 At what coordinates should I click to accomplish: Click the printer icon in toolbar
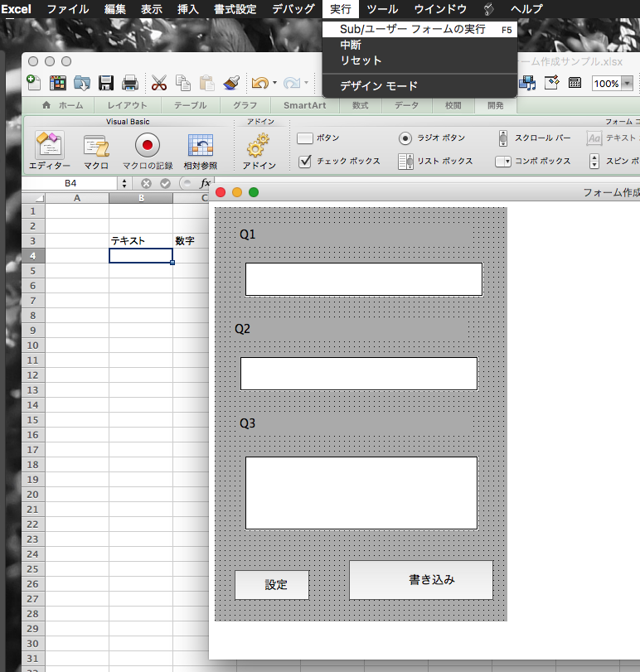pyautogui.click(x=130, y=83)
